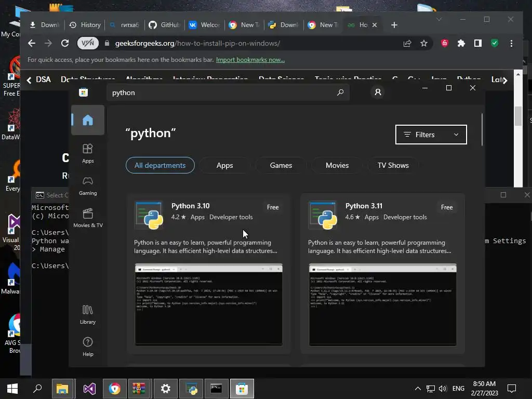Open the Python 3.10 app title
Viewport: 532px width, 399px height.
click(190, 206)
